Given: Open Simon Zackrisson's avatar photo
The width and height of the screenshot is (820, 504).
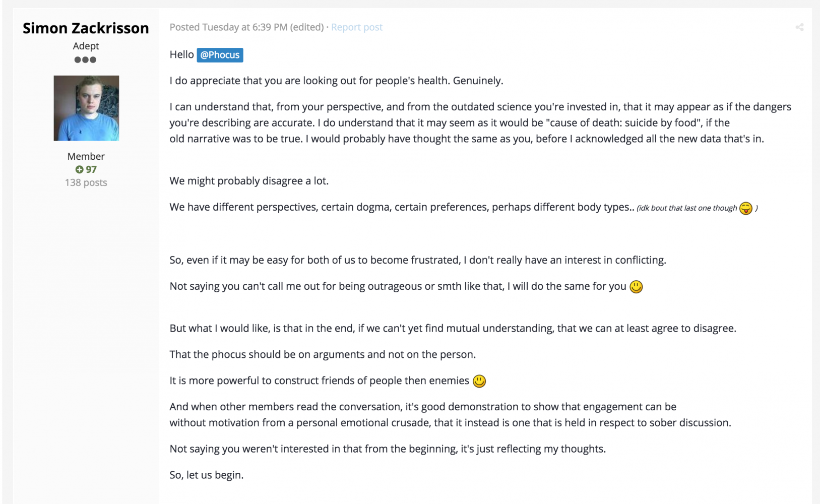Looking at the screenshot, I should (x=86, y=108).
